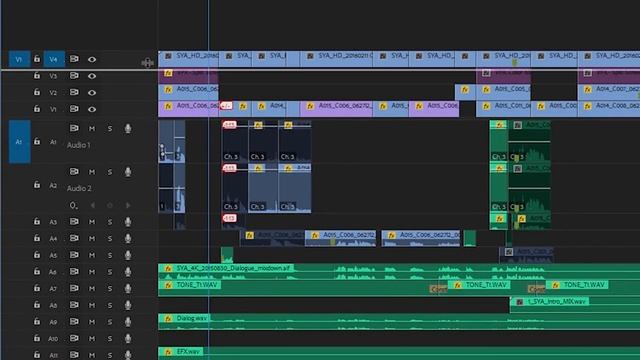Toggle lock on track A11
The image size is (640, 360).
click(x=37, y=355)
